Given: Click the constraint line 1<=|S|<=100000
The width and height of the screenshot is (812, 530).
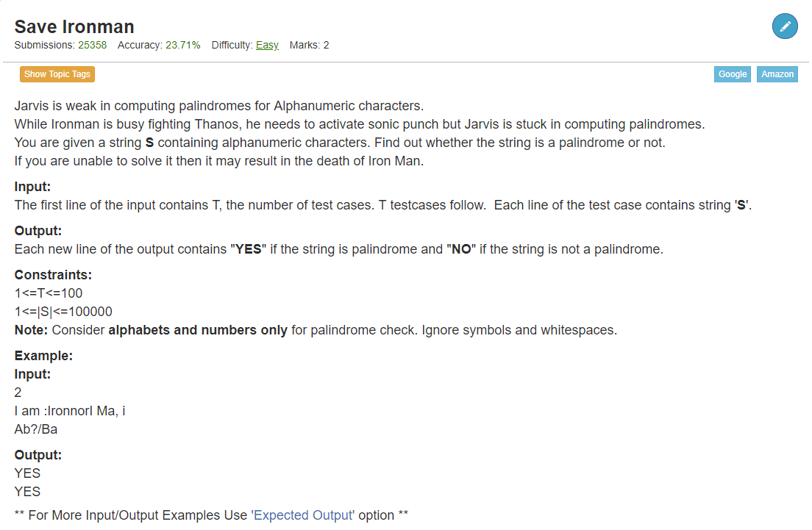Looking at the screenshot, I should (63, 312).
